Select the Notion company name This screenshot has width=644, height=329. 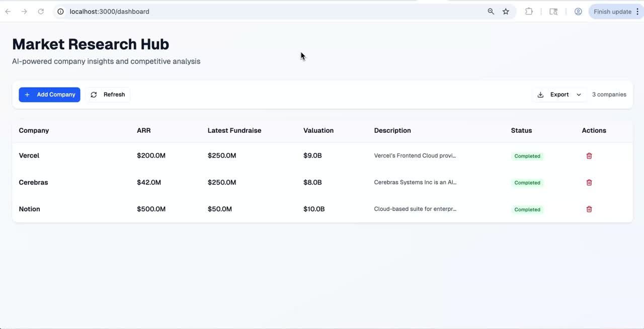[x=29, y=209]
